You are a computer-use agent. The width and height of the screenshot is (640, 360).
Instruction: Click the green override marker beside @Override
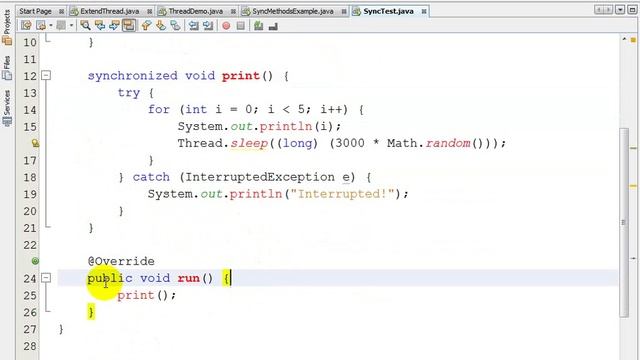coord(35,261)
